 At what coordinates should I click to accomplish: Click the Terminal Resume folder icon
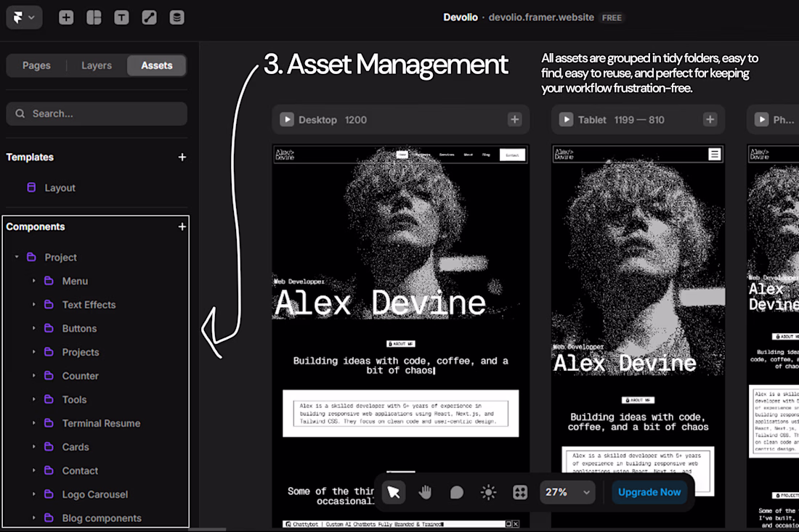[x=49, y=423]
